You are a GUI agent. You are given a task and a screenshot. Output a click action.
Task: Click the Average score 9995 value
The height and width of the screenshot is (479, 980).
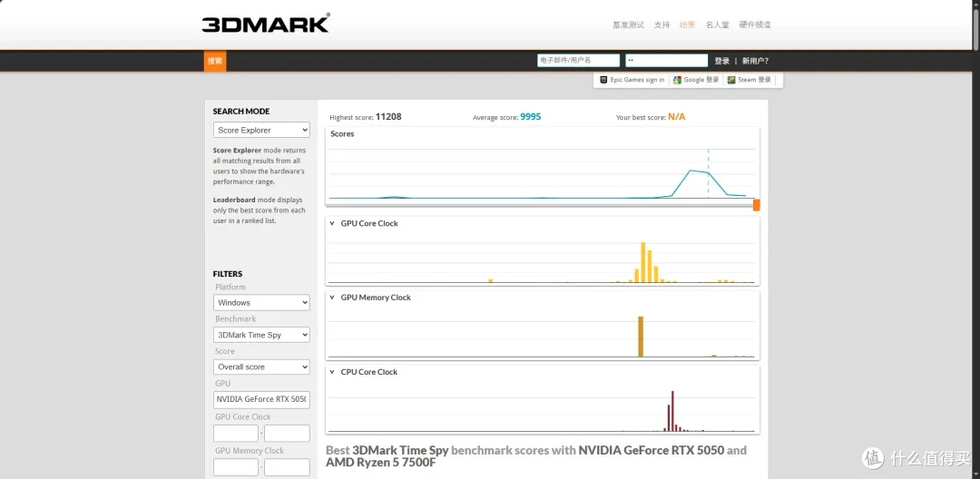click(x=531, y=117)
